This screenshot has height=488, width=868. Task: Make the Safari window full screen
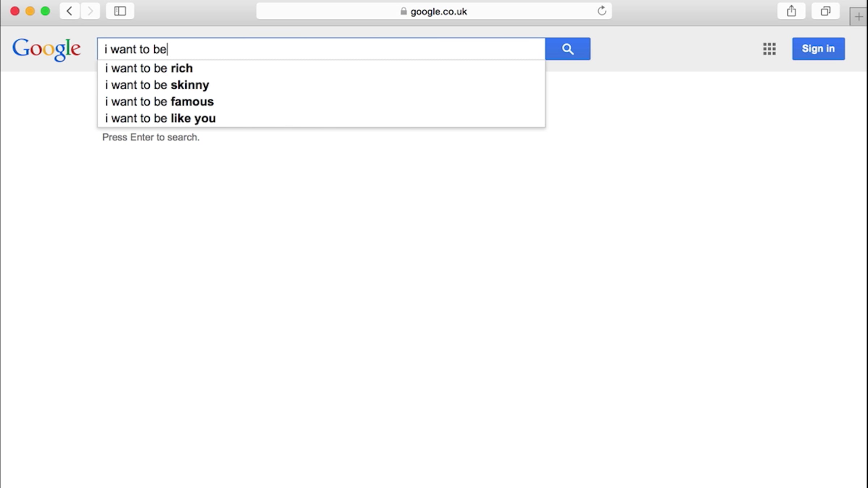click(x=45, y=11)
